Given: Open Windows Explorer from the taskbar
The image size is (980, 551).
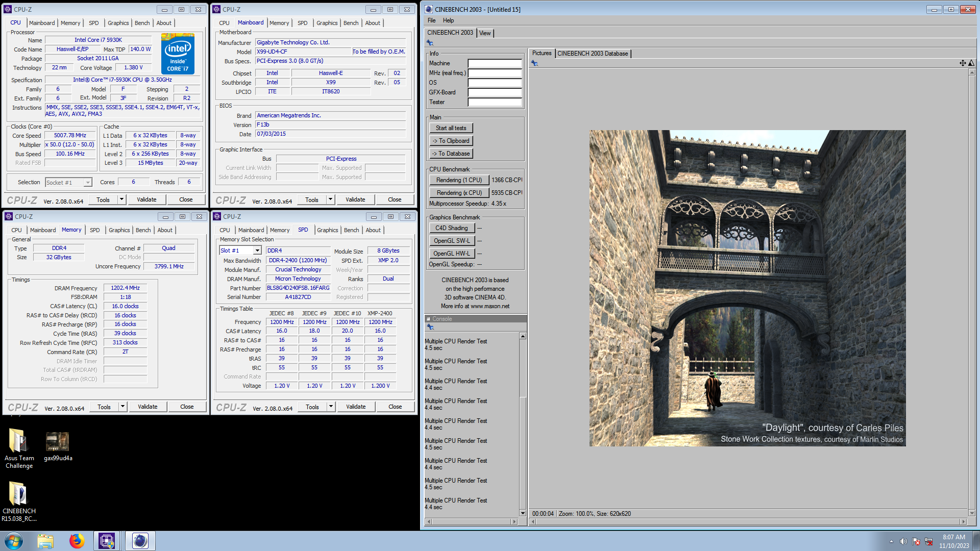Looking at the screenshot, I should coord(45,541).
